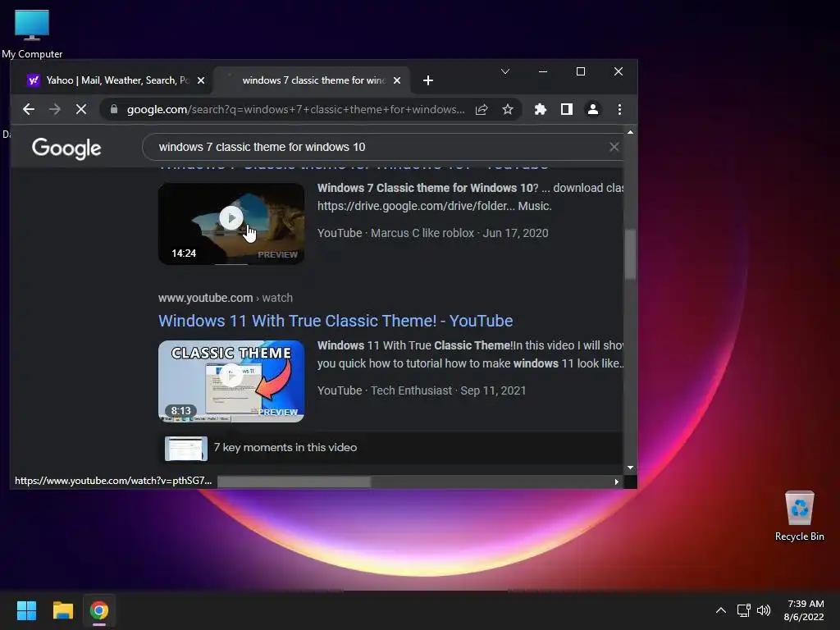Open the Windows Start menu
Screen dimensions: 840x630
pyautogui.click(x=26, y=610)
